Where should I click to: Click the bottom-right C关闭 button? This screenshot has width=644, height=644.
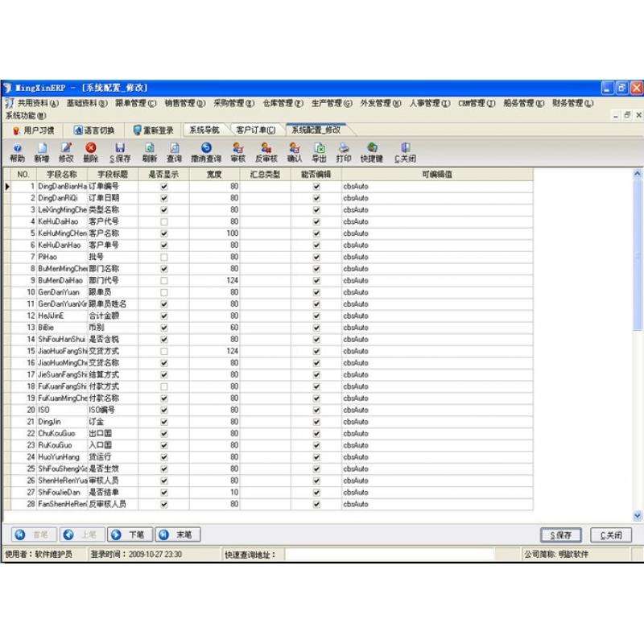(x=611, y=535)
